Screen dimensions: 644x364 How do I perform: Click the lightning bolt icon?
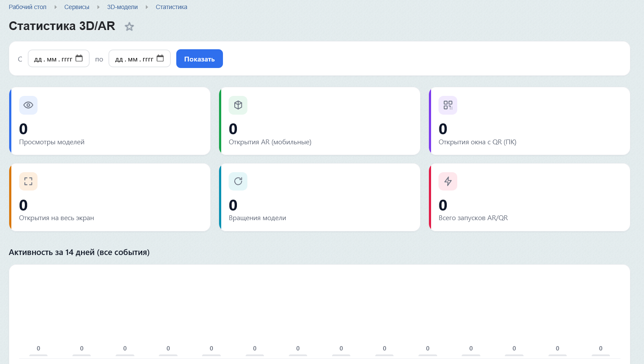tap(448, 181)
